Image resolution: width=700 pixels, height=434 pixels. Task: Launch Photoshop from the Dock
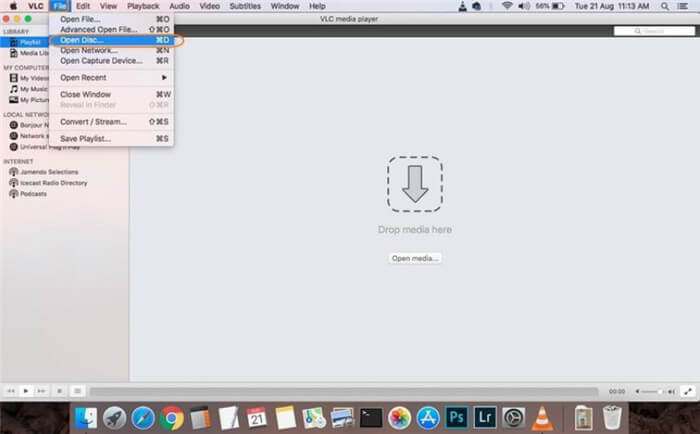click(456, 417)
